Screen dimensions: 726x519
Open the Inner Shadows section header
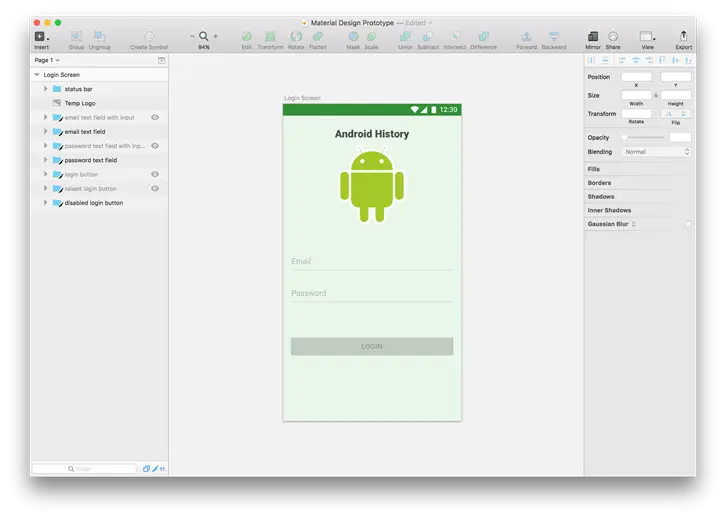coord(609,210)
